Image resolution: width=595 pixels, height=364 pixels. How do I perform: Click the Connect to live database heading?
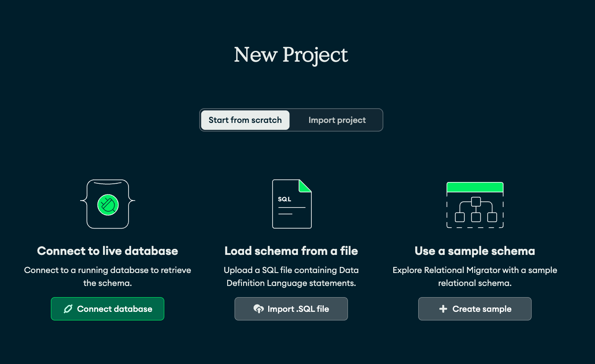click(107, 251)
